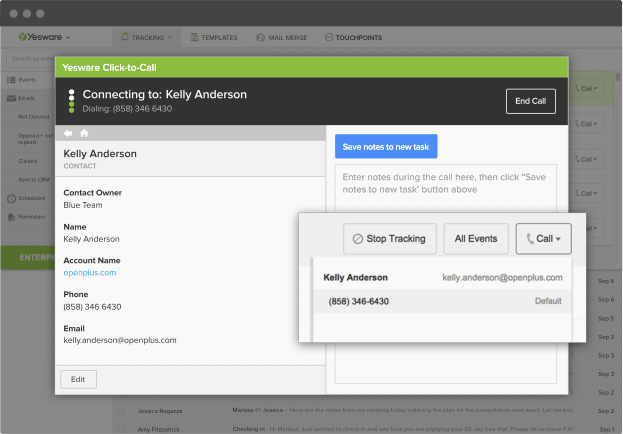Click the phone icon on Call button
623x434 pixels.
coord(530,239)
